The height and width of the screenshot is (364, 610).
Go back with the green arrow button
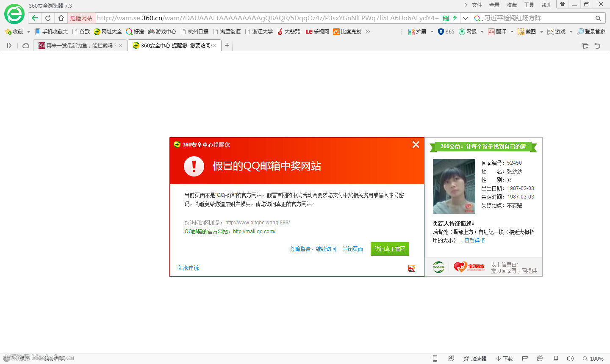pos(35,18)
